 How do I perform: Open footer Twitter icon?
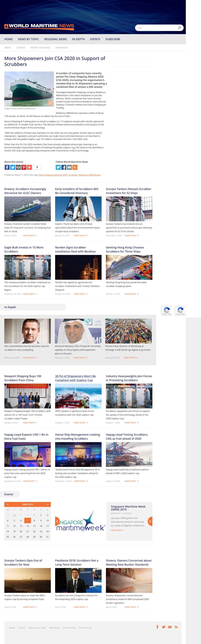164,627
